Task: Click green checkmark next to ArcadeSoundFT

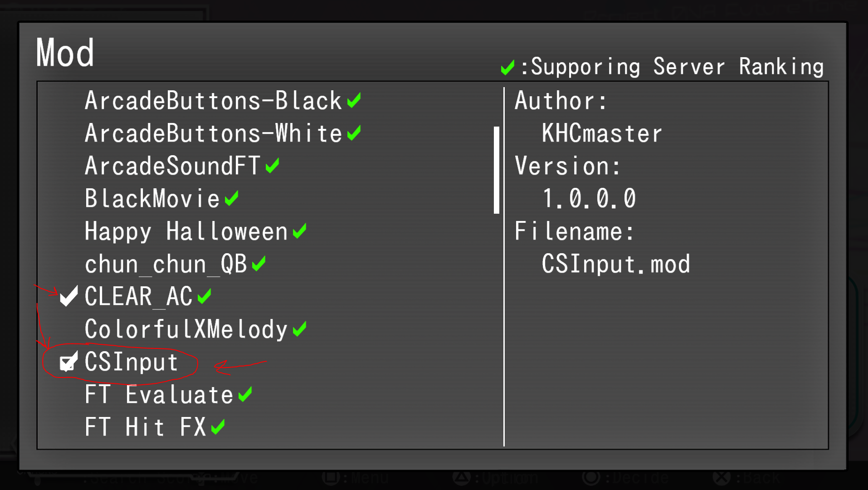Action: click(272, 166)
